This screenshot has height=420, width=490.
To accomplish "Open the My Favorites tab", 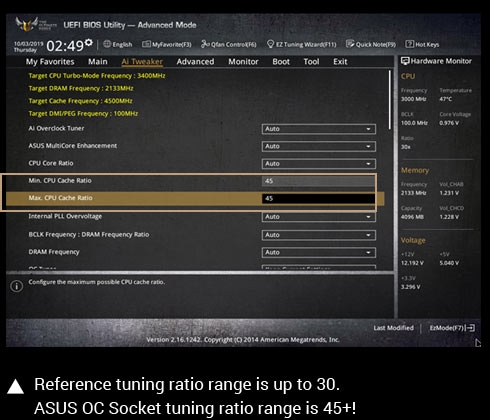I will point(50,62).
